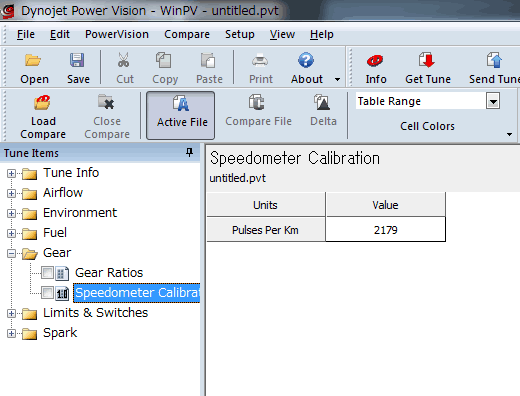Click the Tune Info folder icon
This screenshot has height=396, width=520.
[30, 174]
